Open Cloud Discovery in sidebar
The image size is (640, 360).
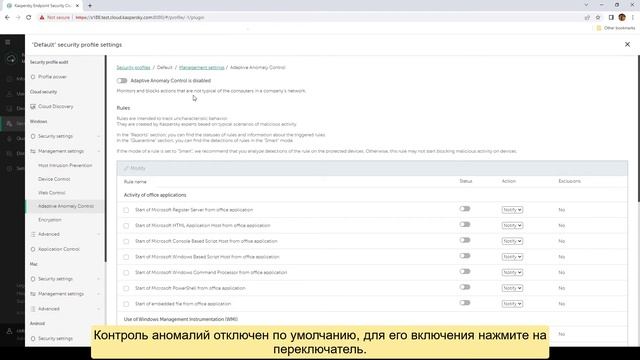(56, 107)
